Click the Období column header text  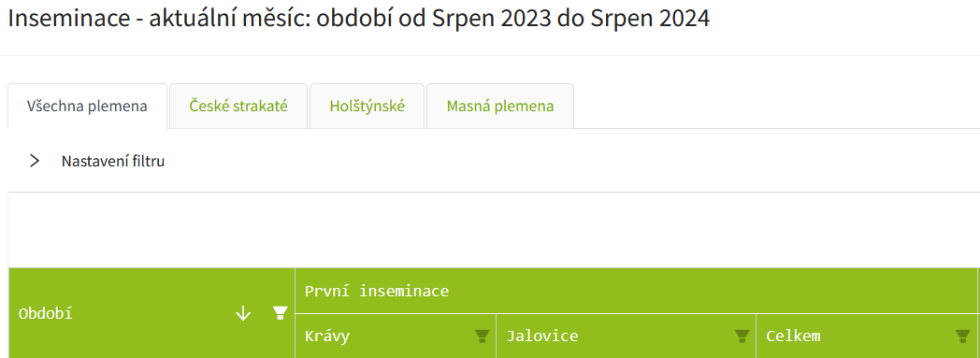46,314
